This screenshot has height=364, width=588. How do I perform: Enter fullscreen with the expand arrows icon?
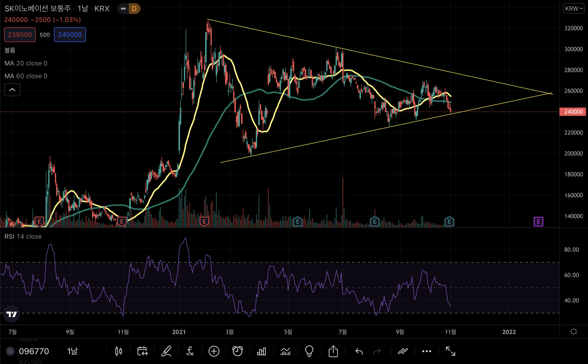[451, 351]
